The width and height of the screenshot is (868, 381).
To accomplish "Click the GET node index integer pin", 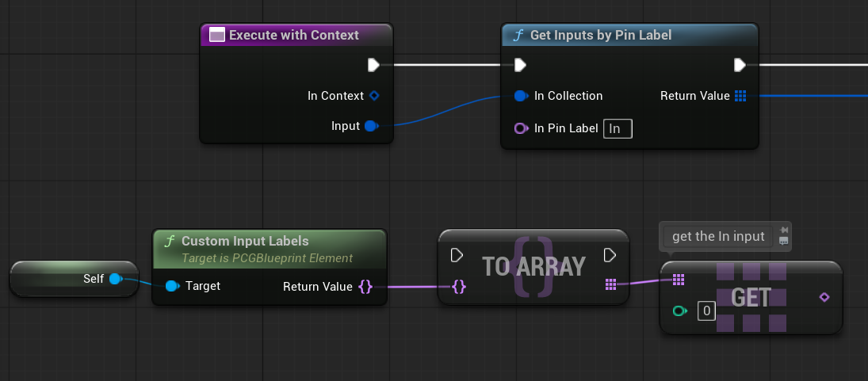I will click(x=680, y=311).
